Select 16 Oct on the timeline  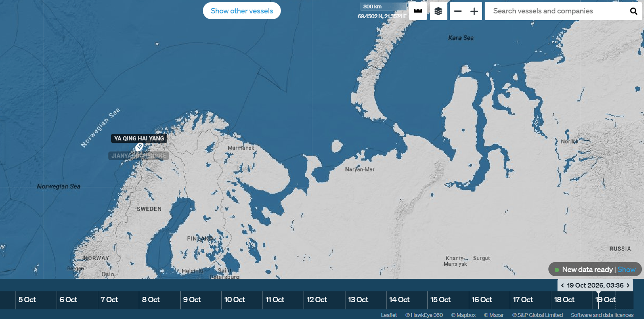(x=482, y=300)
